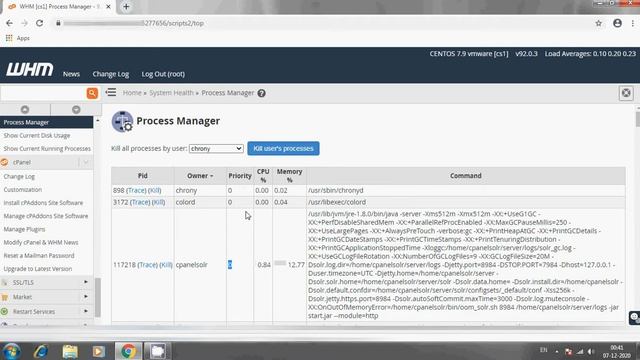
Task: Sort table by Owner column header
Action: coord(200,176)
